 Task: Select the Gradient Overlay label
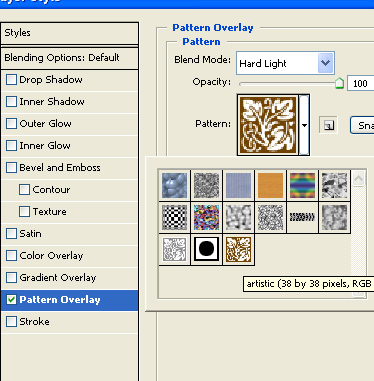click(x=58, y=278)
